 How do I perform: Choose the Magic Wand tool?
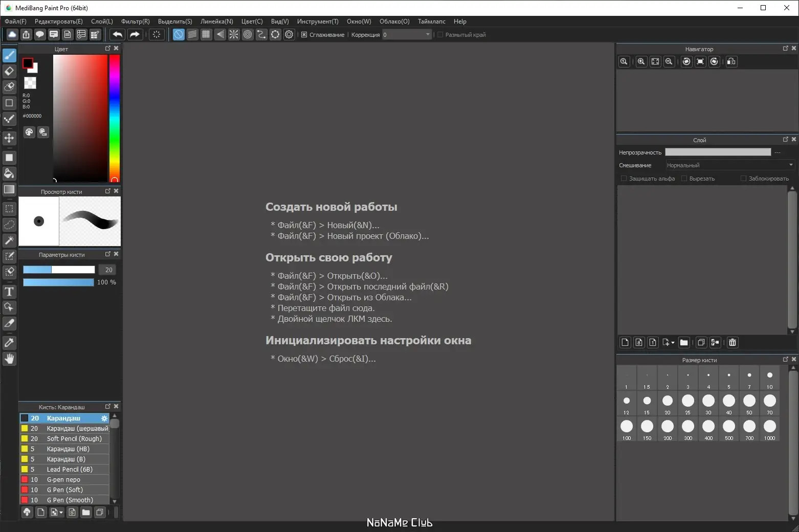pyautogui.click(x=9, y=240)
